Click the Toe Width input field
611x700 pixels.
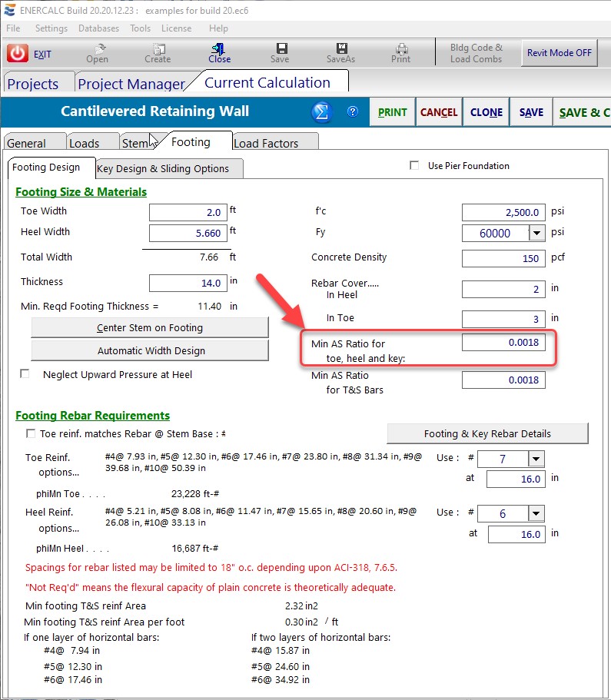(x=188, y=212)
